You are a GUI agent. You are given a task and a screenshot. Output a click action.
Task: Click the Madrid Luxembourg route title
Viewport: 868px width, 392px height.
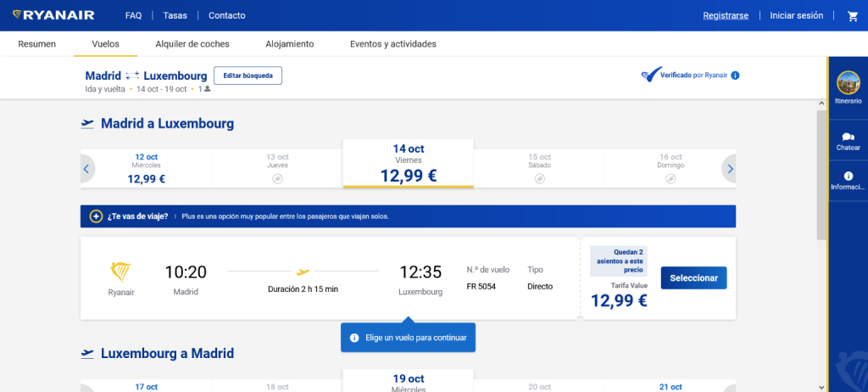pos(146,76)
